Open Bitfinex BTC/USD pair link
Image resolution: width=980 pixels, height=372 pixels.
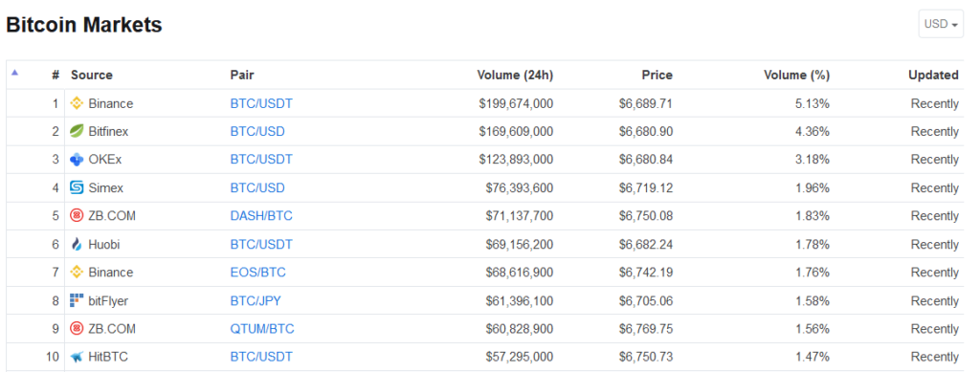[x=257, y=132]
